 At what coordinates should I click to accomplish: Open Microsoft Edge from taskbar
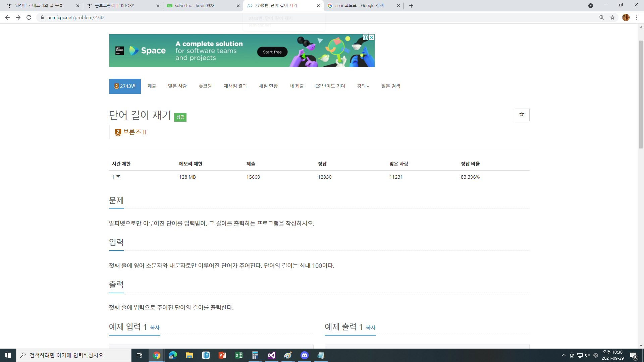[173, 355]
